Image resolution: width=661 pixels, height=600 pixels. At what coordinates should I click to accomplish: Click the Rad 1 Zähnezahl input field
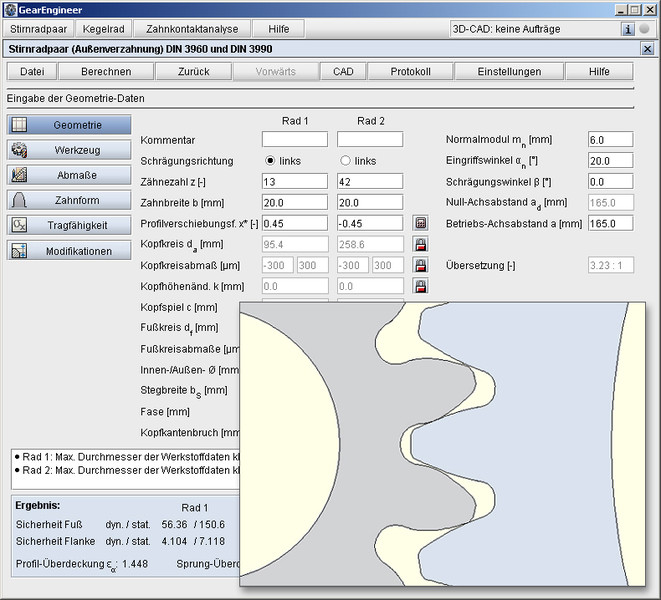pyautogui.click(x=295, y=181)
